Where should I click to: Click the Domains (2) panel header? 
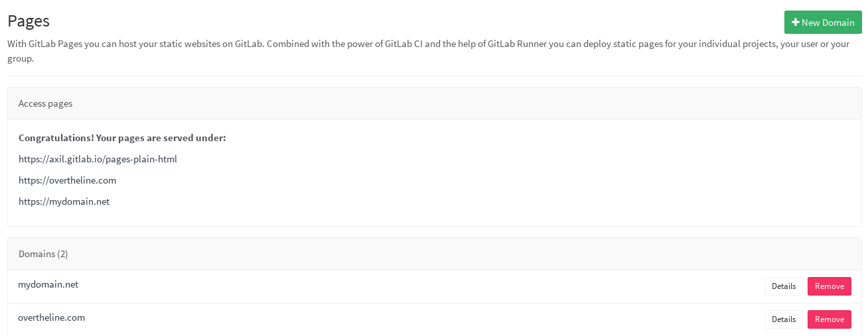(43, 254)
